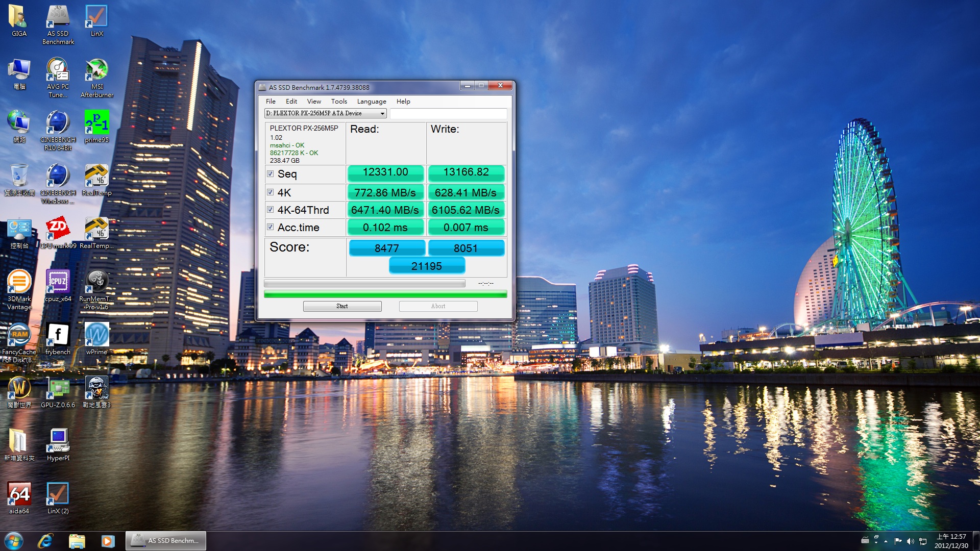Click the empty text field beside drive dropdown
The image size is (980, 551).
pos(448,113)
